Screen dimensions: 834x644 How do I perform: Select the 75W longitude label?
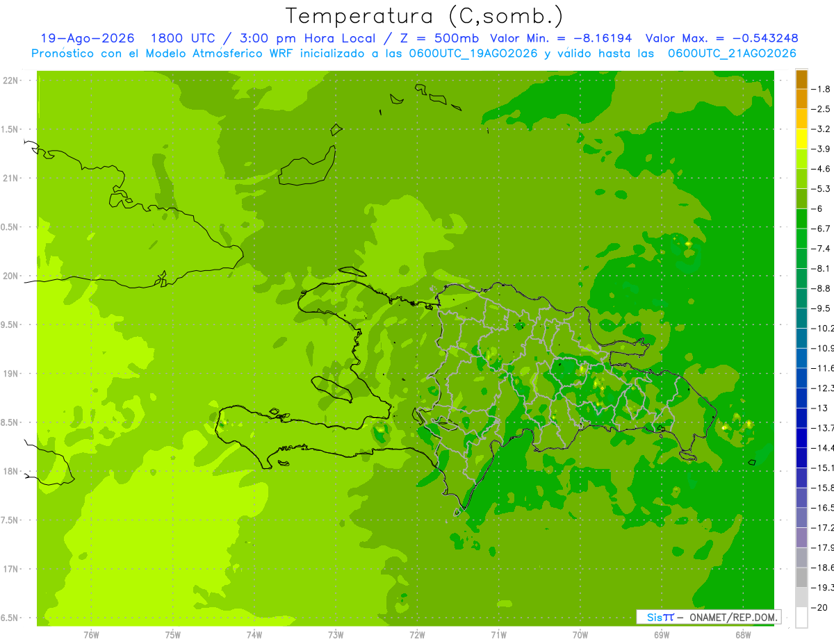click(173, 635)
